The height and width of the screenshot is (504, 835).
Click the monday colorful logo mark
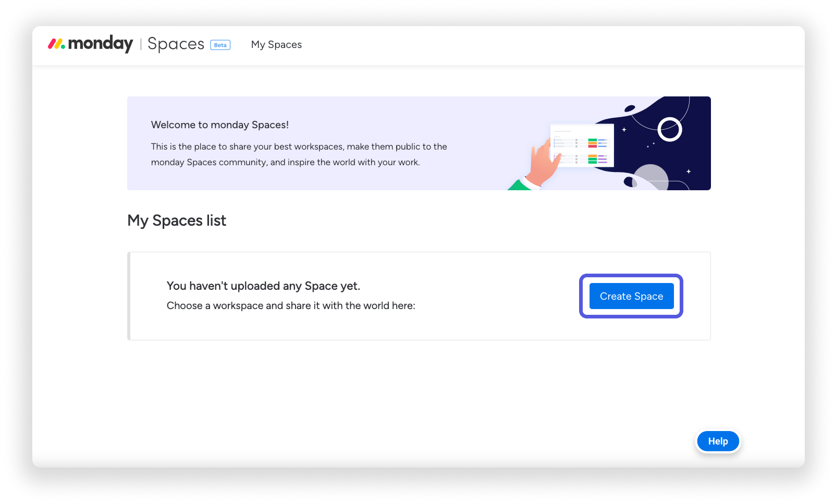[56, 44]
